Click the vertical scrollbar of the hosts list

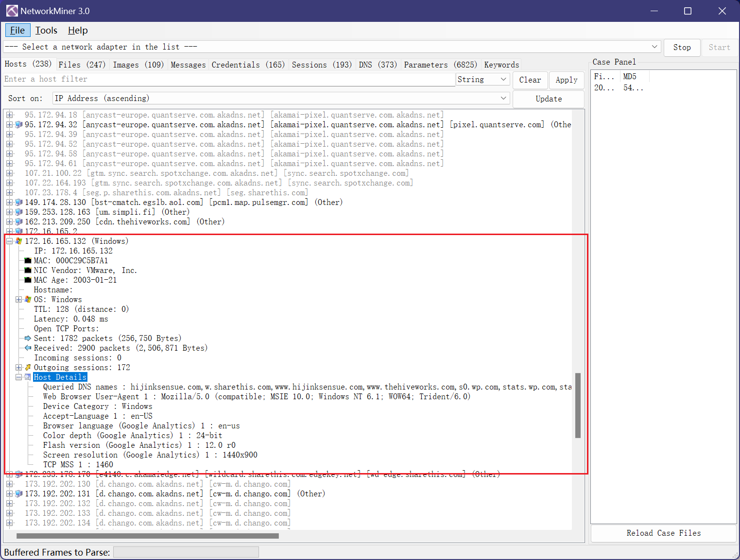coord(578,406)
